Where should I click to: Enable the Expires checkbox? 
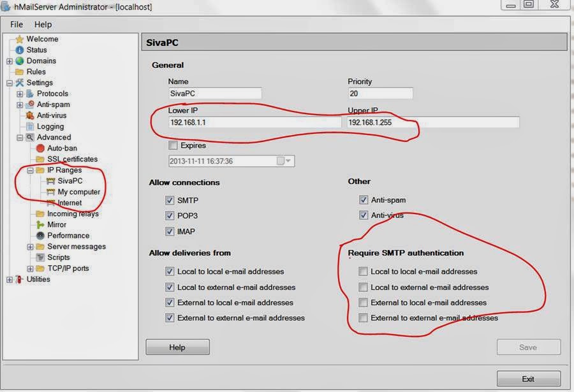[173, 145]
